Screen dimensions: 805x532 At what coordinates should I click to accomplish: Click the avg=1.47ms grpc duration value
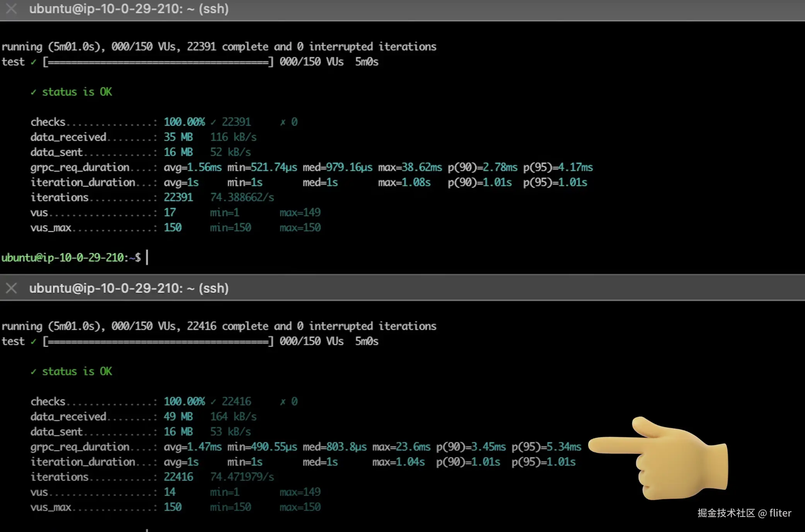tap(193, 447)
